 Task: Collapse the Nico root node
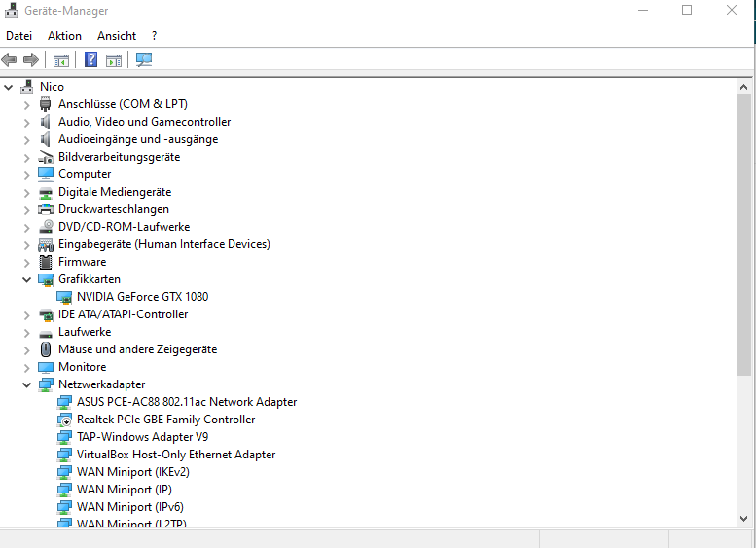[8, 88]
